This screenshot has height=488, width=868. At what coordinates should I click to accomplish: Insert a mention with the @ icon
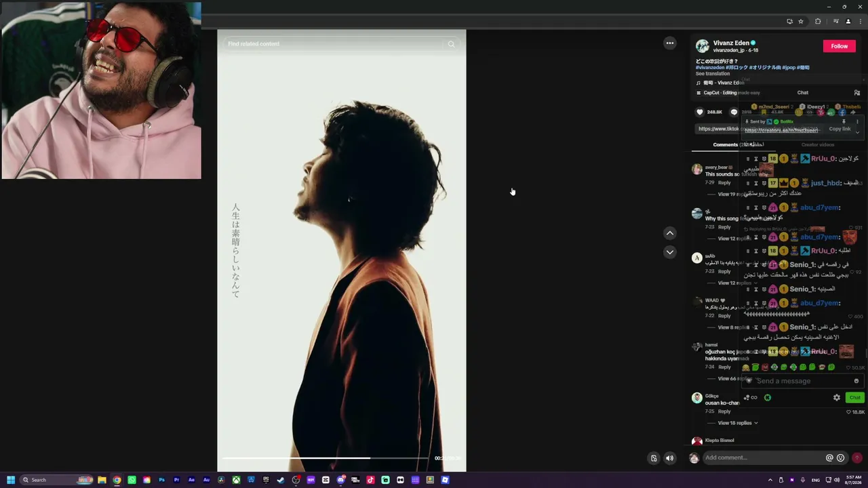tap(829, 458)
